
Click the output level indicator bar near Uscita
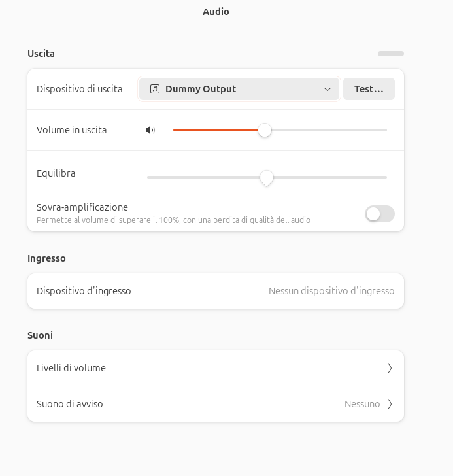coord(391,54)
